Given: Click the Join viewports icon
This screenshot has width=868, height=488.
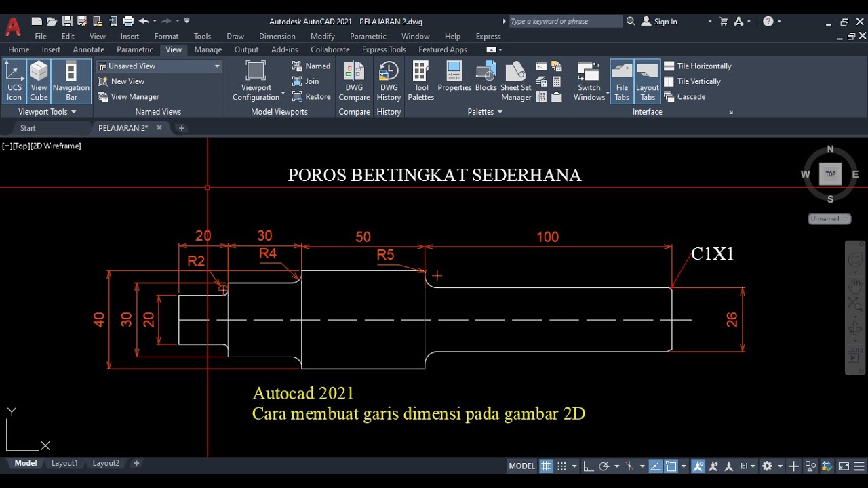Looking at the screenshot, I should (306, 81).
